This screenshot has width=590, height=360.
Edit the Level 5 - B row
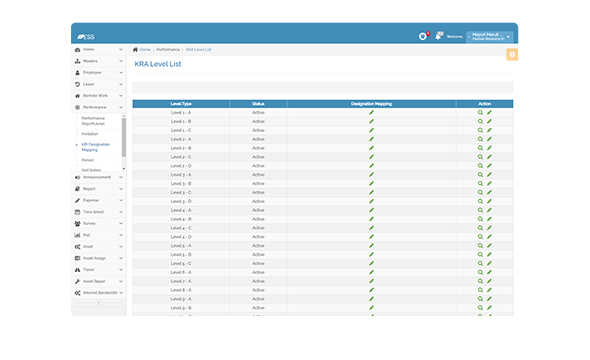(489, 255)
